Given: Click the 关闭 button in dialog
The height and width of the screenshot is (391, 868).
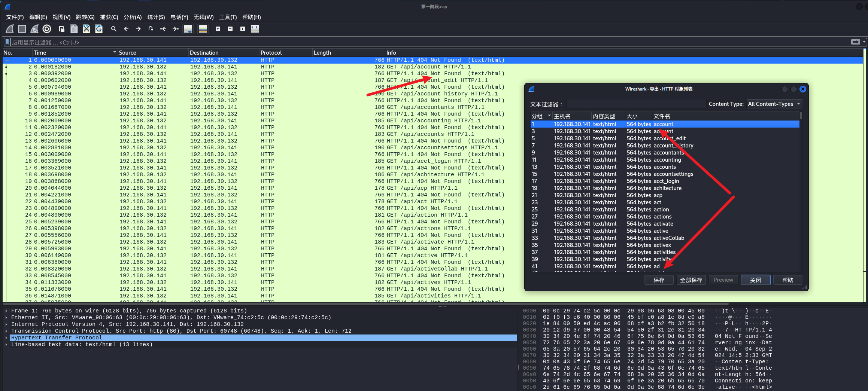Looking at the screenshot, I should click(x=755, y=280).
